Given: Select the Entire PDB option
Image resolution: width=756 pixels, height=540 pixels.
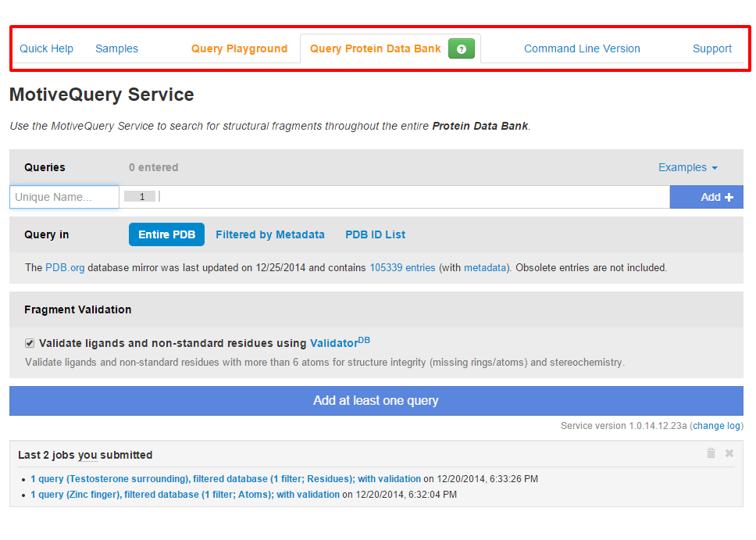Looking at the screenshot, I should click(166, 234).
